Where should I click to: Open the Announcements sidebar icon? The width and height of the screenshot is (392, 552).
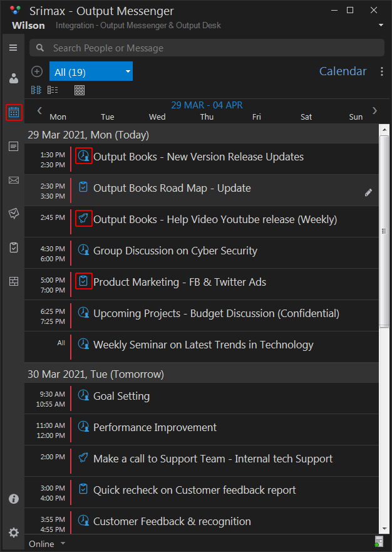click(x=13, y=213)
